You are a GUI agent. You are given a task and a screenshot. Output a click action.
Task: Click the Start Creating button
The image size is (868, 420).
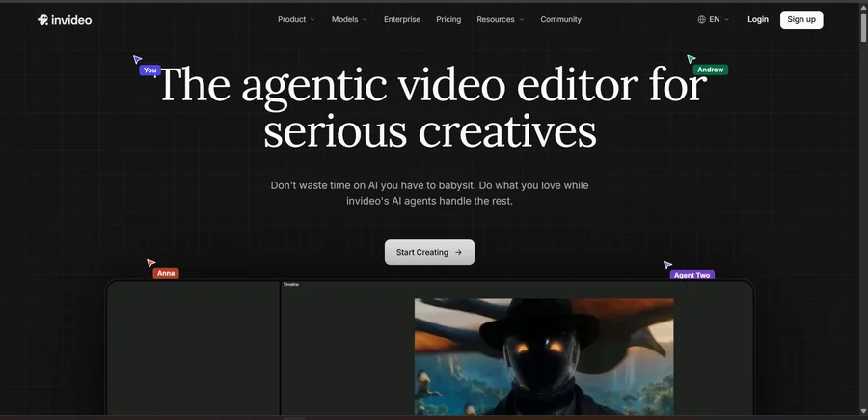[429, 252]
